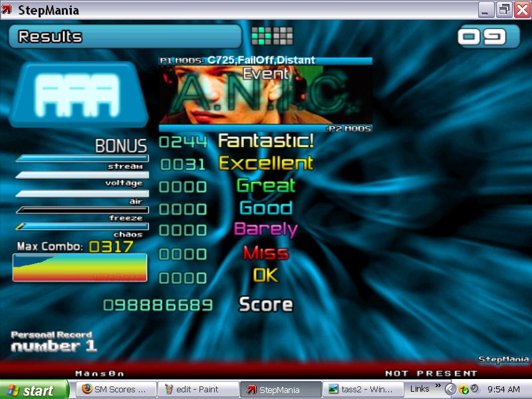Click the Results header label
This screenshot has height=399, width=532.
[x=51, y=37]
